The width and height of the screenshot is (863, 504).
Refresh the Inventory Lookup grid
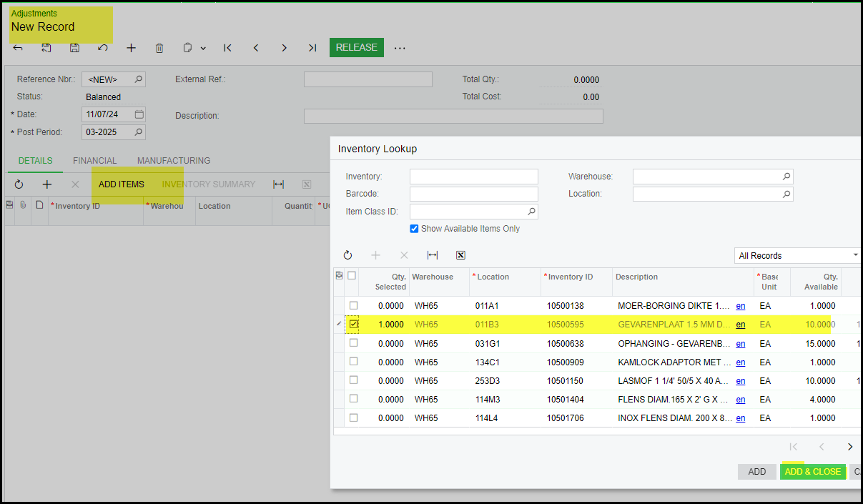(348, 255)
